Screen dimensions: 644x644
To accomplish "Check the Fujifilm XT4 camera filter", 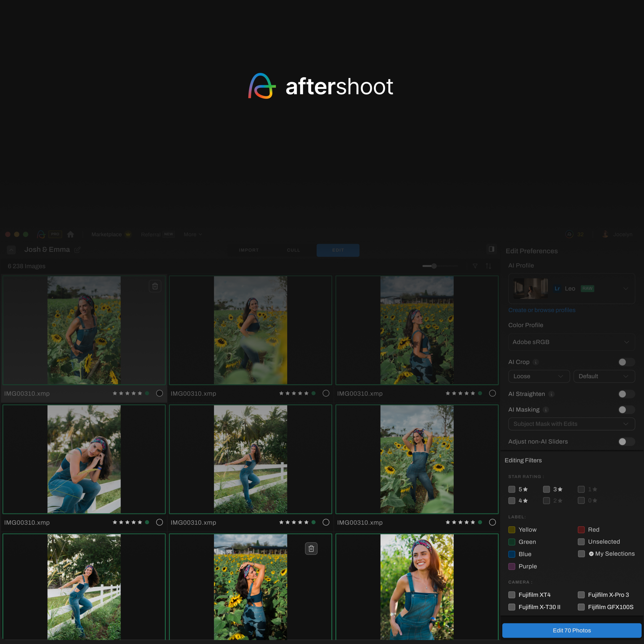I will (512, 595).
